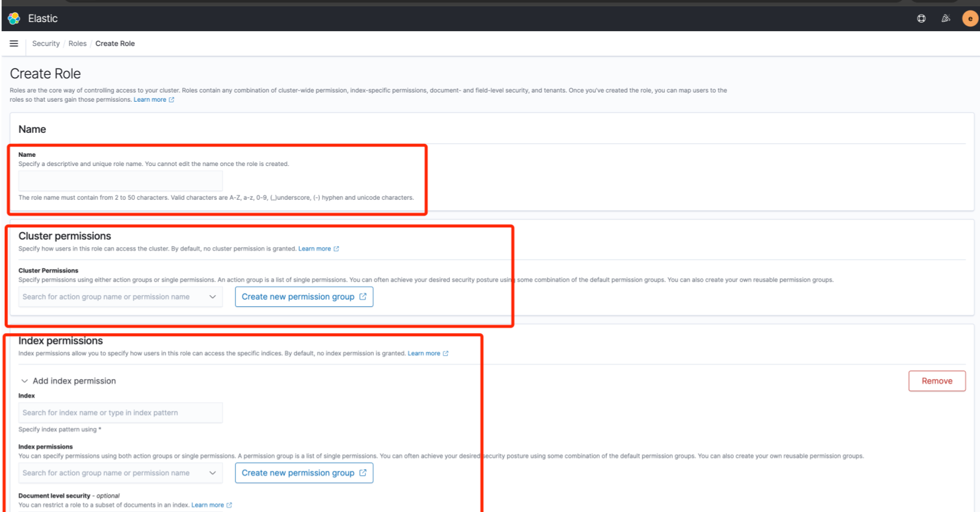Expand the Index permissions action group dropdown

[120, 473]
